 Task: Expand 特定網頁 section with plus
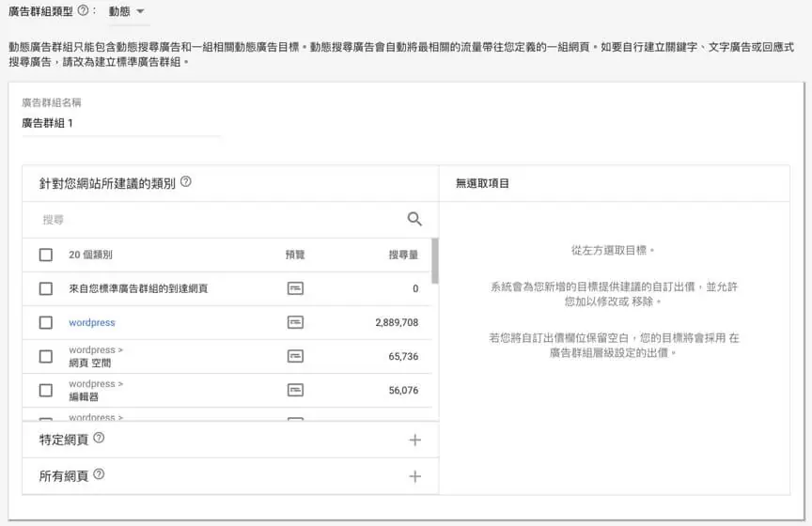click(414, 441)
